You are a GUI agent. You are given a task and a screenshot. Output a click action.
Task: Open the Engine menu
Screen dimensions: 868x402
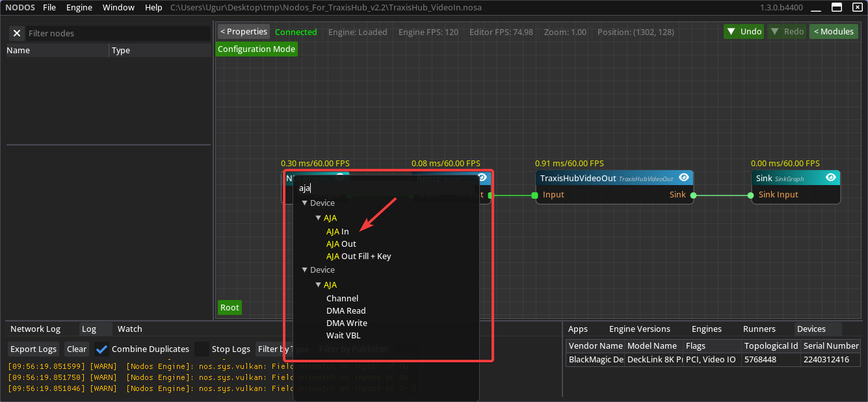point(79,8)
